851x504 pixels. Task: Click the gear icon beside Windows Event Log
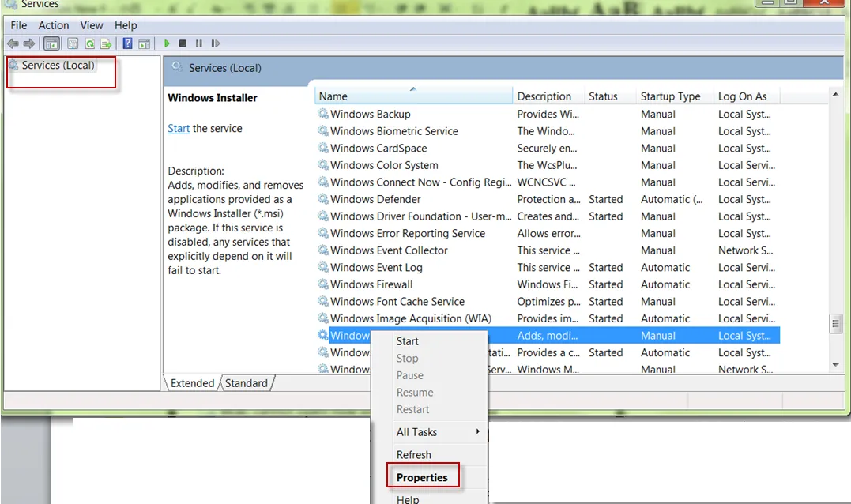(323, 267)
